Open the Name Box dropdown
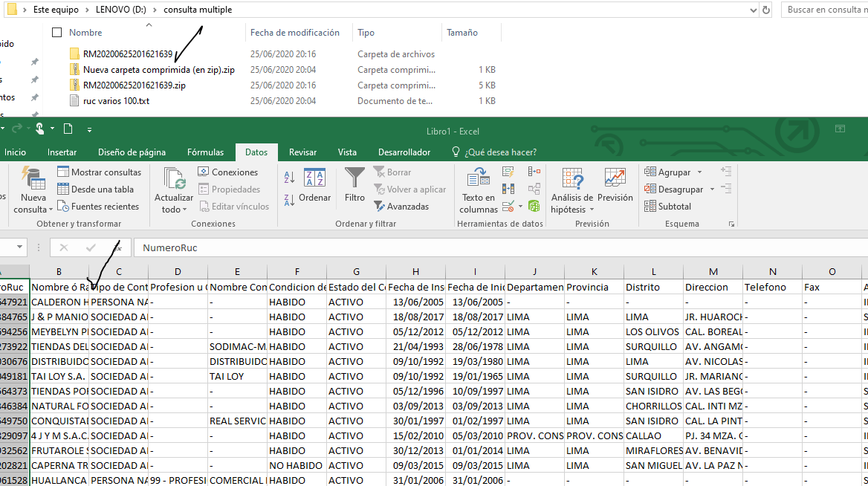868x486 pixels. [19, 247]
